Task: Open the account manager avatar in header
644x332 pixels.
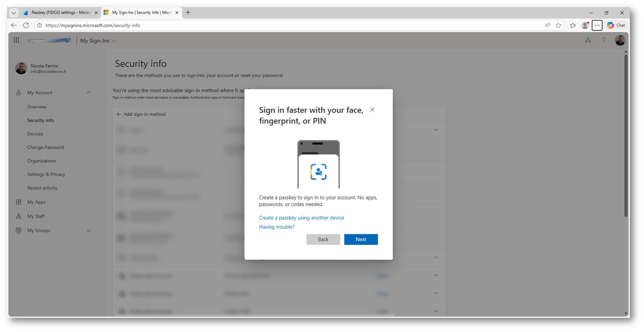Action: coord(620,40)
